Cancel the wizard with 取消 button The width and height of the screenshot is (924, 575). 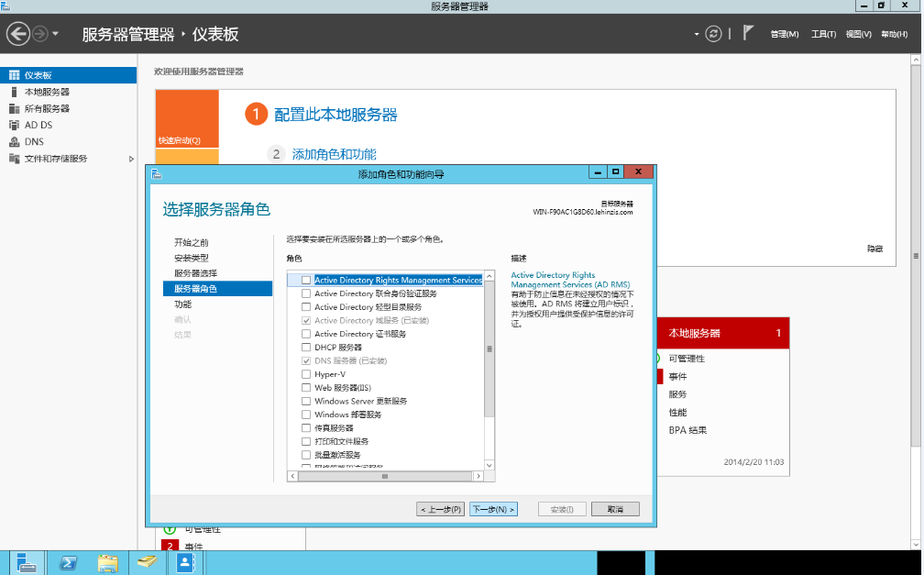pos(615,509)
